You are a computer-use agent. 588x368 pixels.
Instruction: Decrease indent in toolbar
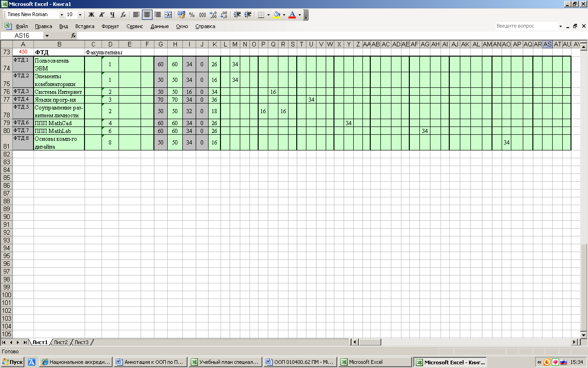tap(237, 15)
